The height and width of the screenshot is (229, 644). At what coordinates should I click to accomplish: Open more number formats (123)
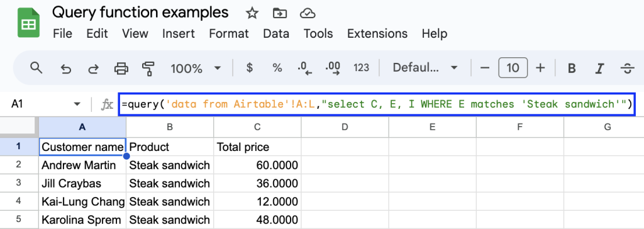[x=361, y=68]
